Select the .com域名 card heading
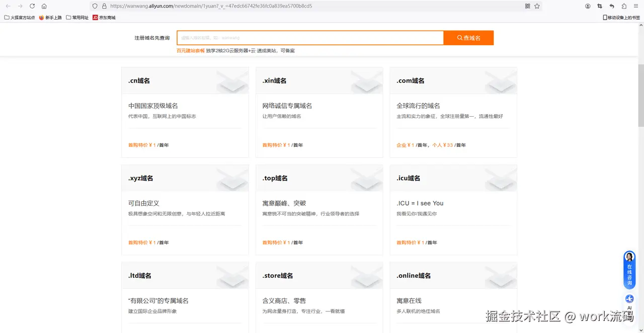 411,80
